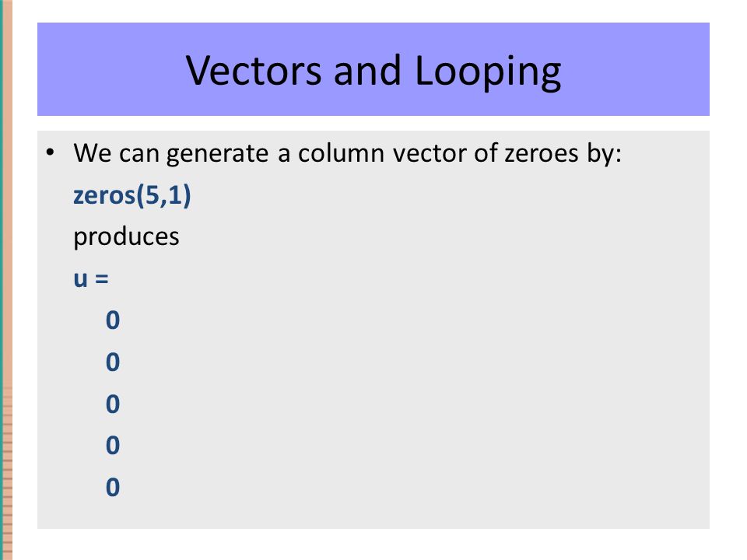Screen dimensions: 747x560
Task: Click the word by: ending sentence
Action: tap(604, 155)
